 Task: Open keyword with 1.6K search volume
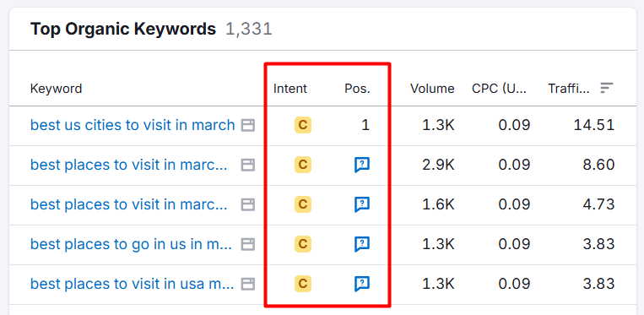coord(129,204)
